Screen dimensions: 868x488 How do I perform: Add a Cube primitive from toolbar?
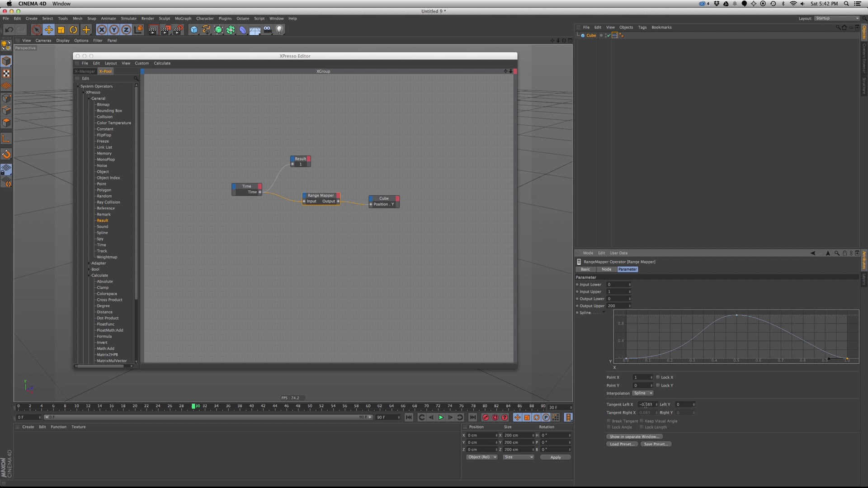194,30
